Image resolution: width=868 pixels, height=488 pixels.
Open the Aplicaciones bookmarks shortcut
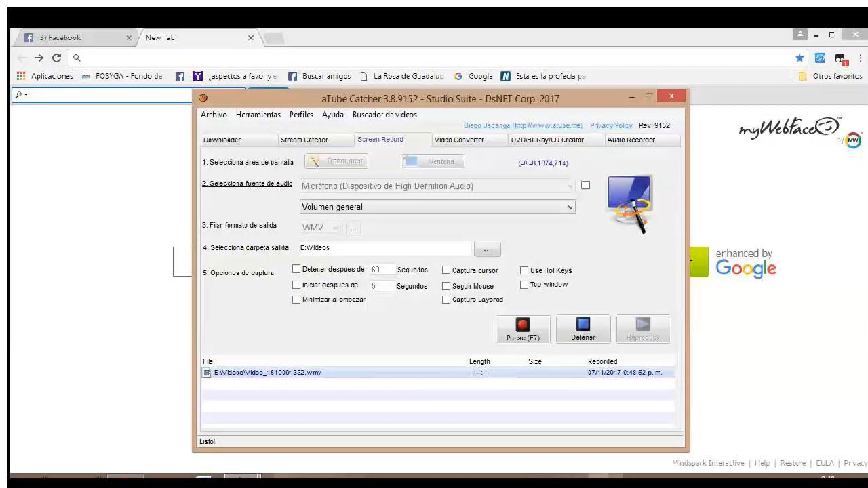[44, 76]
